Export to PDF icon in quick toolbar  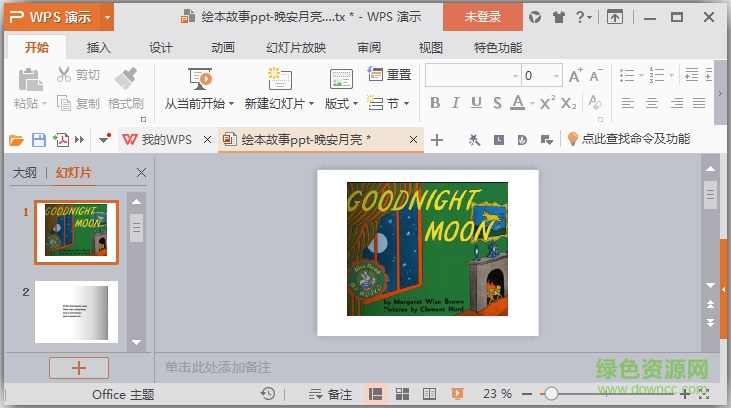coord(61,140)
